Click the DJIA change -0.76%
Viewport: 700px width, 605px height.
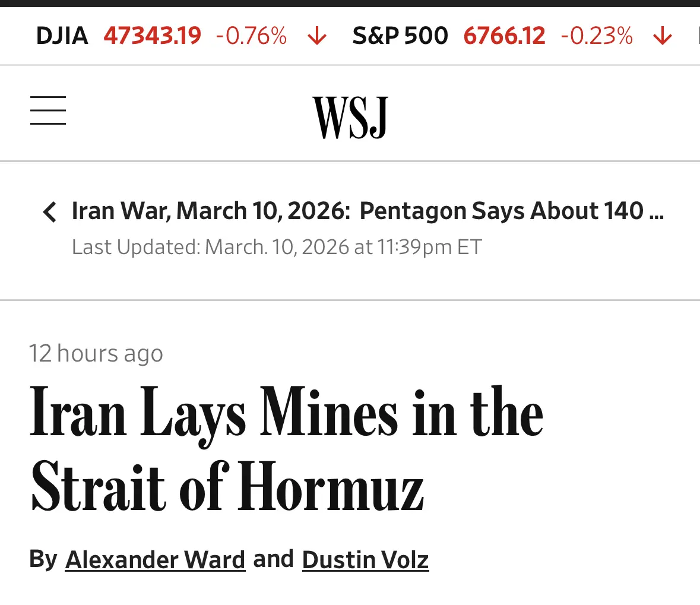(251, 36)
